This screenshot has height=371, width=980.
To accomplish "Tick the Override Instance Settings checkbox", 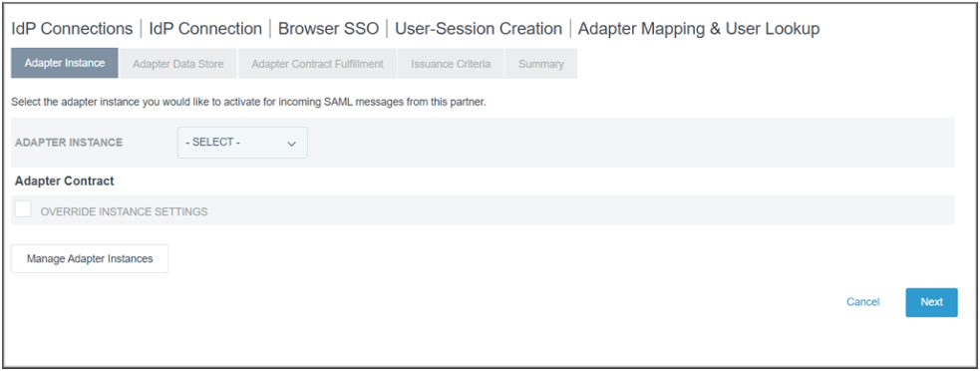I will point(23,209).
